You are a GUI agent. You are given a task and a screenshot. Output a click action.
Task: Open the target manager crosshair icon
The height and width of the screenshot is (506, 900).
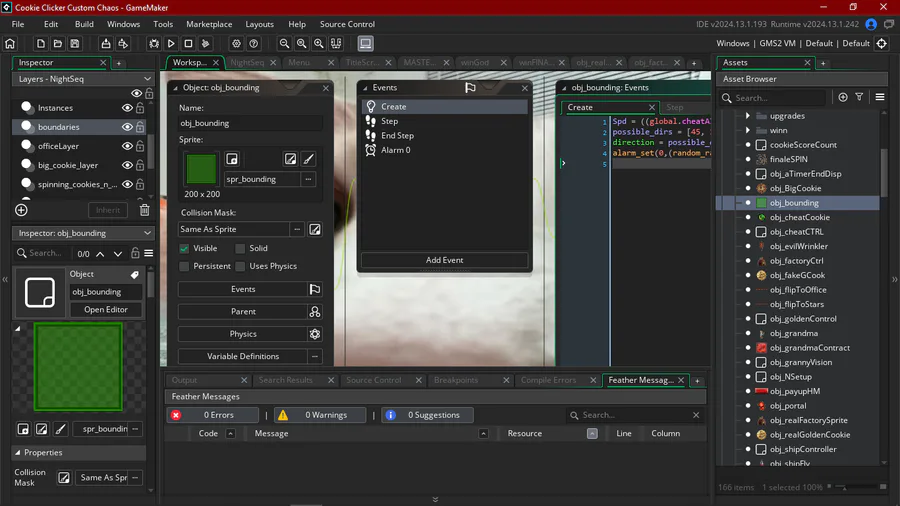click(882, 44)
